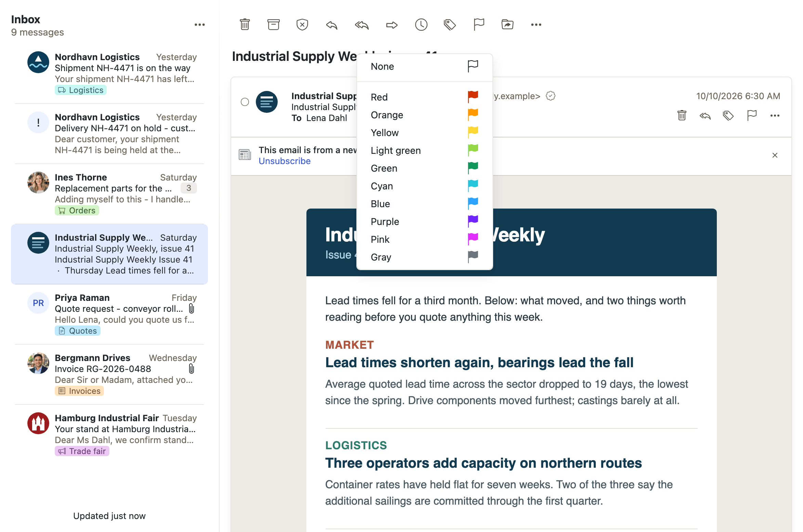Forward the message with right arrow icon
This screenshot has width=803, height=532.
coord(392,25)
